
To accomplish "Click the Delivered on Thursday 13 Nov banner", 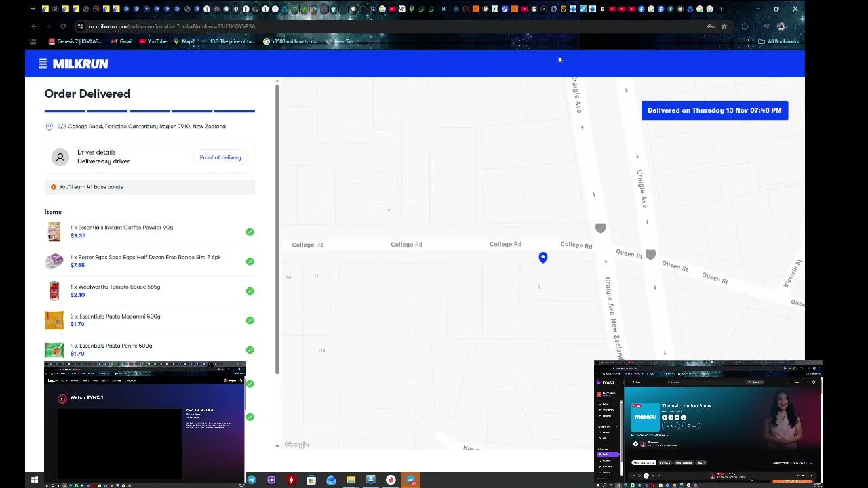I will pos(715,110).
